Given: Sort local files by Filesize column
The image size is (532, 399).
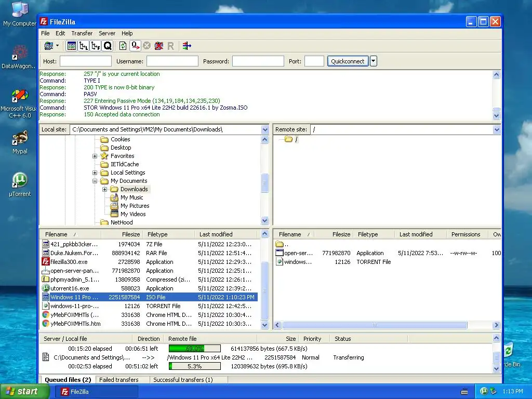Looking at the screenshot, I should pos(121,234).
